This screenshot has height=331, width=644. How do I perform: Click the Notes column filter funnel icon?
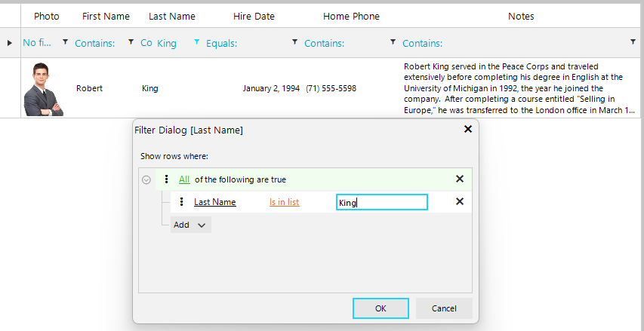(633, 43)
